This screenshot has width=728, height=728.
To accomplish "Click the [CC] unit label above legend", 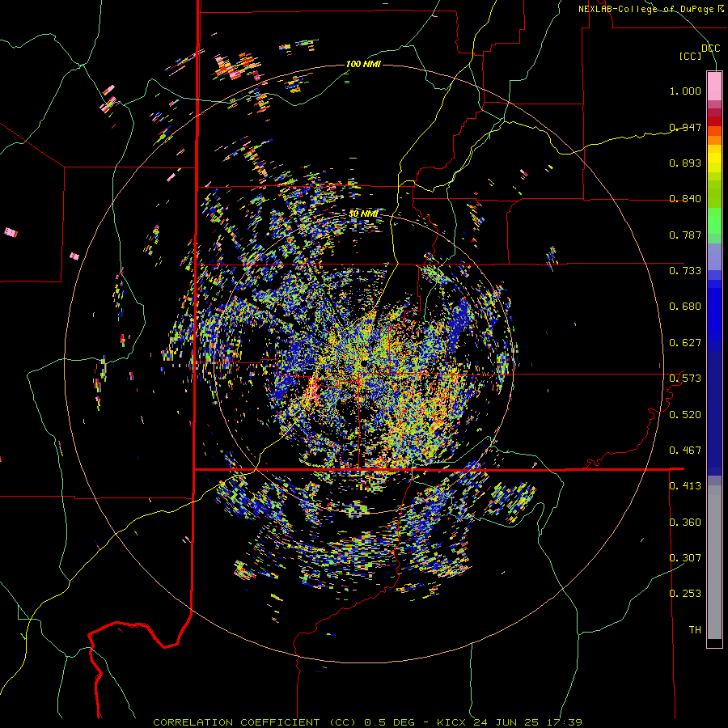I will pos(690,56).
